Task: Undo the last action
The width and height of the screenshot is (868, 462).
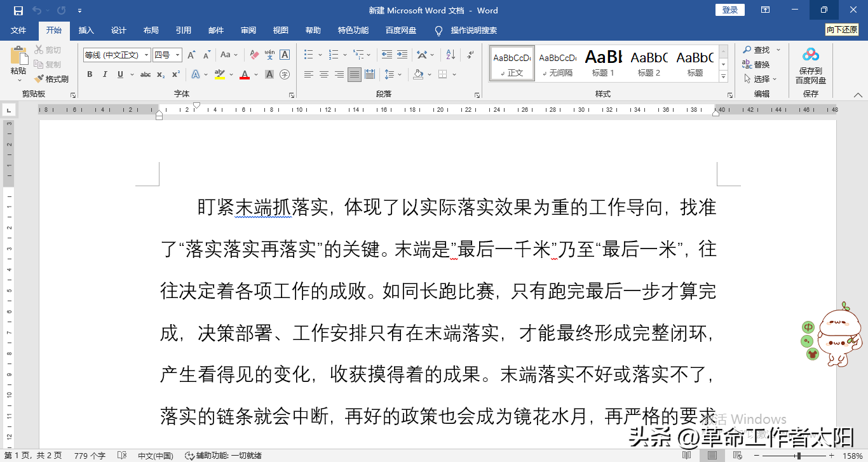Action: tap(36, 10)
